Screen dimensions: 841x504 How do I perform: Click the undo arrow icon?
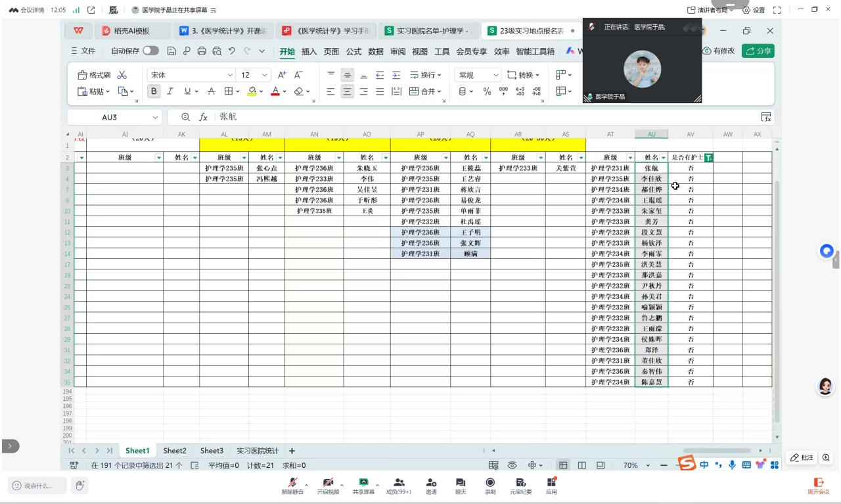[x=232, y=51]
